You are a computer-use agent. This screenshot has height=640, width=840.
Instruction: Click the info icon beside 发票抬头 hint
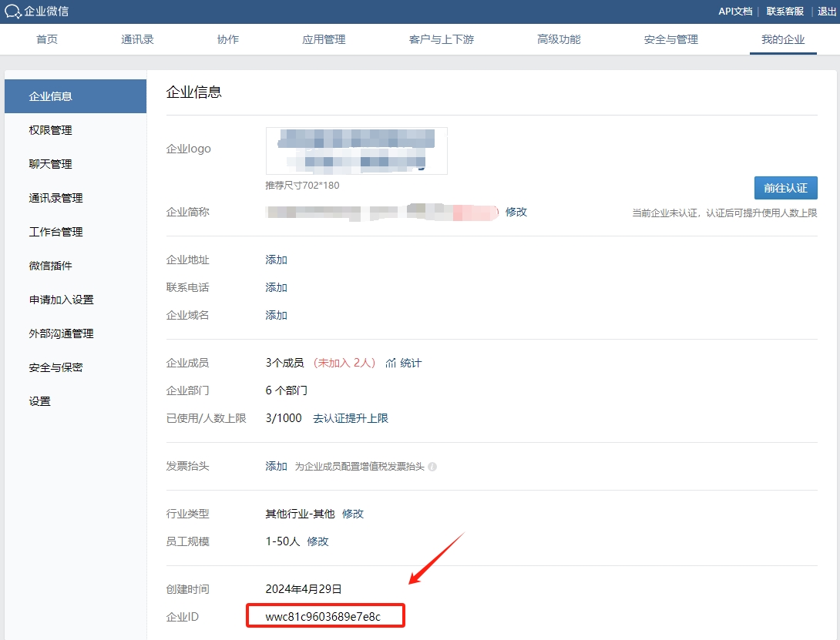(432, 467)
